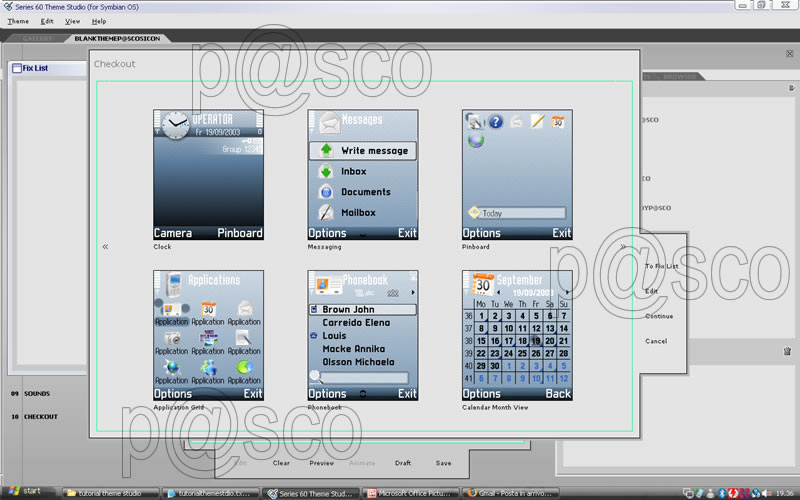Click the Documents icon in Messaging preview
The image size is (800, 500).
326,192
